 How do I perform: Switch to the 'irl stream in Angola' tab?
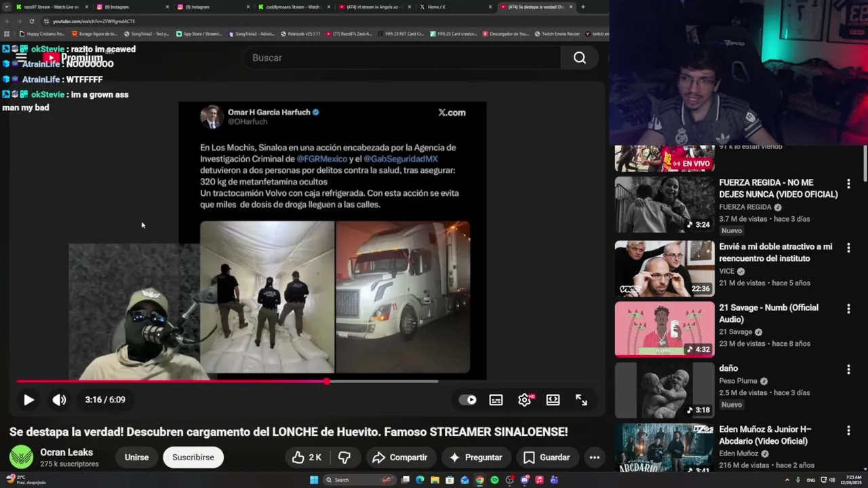click(374, 7)
